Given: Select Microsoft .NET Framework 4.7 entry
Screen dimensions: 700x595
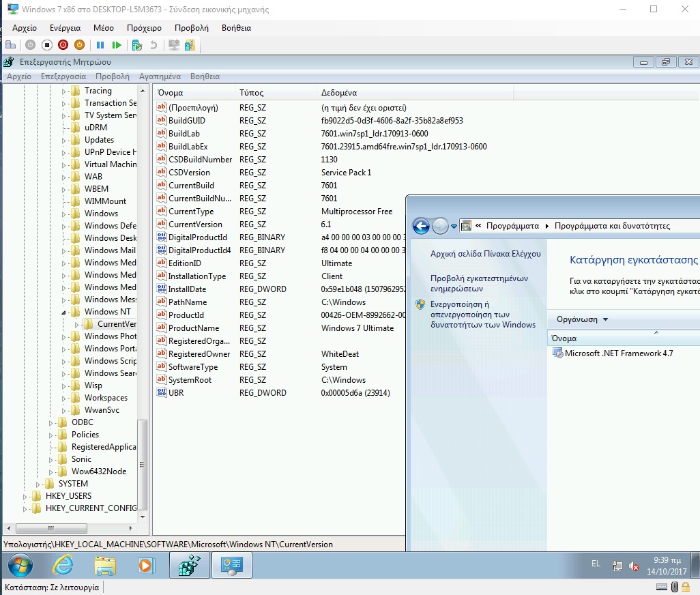Looking at the screenshot, I should (x=618, y=353).
